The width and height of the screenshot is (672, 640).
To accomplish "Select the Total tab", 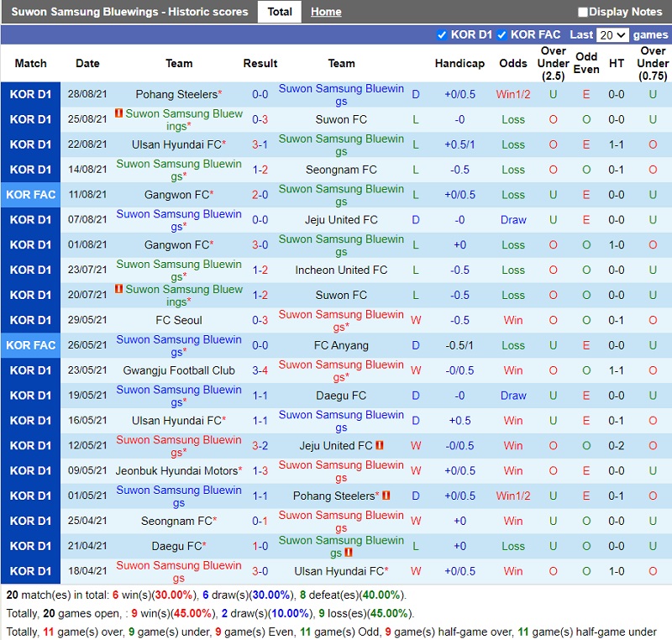I will coord(280,12).
